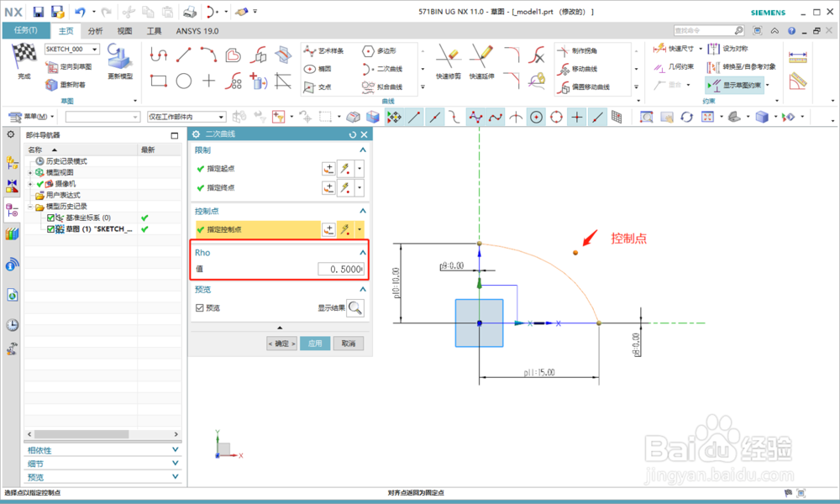Choose the 交点 intersection point tool
The width and height of the screenshot is (840, 504).
point(318,87)
